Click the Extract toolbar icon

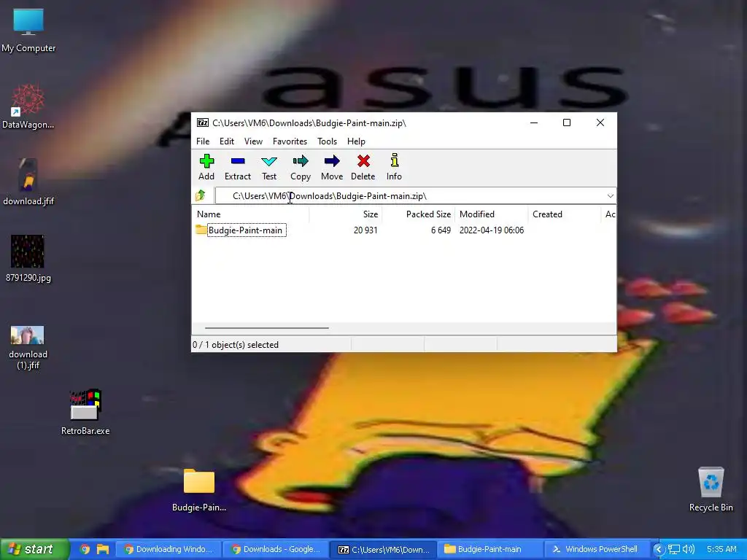[238, 167]
